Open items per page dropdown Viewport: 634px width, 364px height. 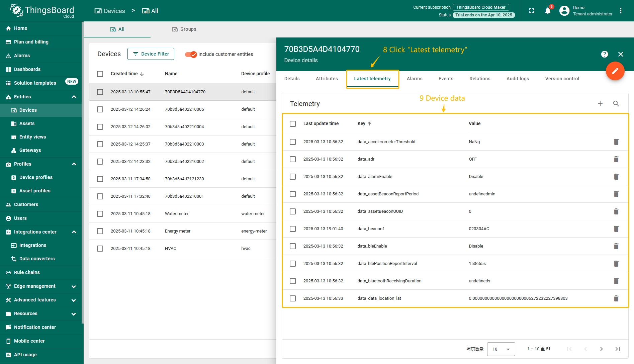point(501,349)
